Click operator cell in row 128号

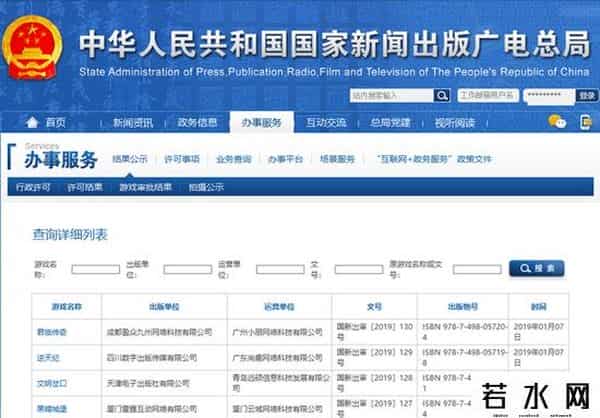pyautogui.click(x=281, y=383)
